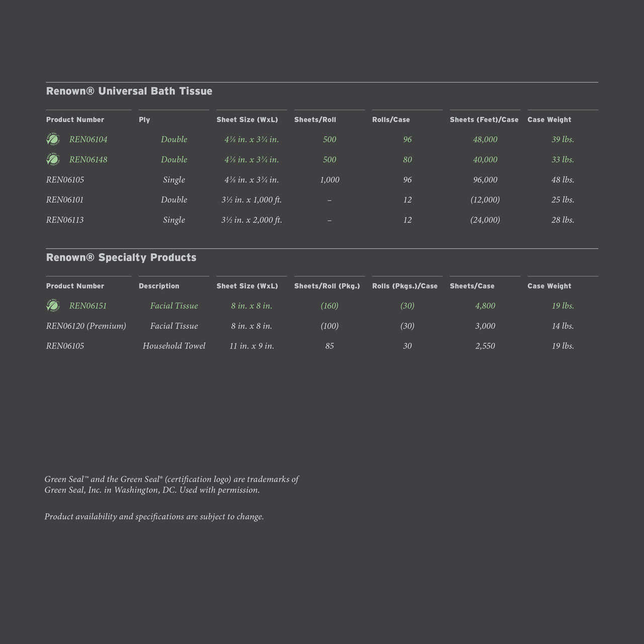The width and height of the screenshot is (644, 644).
Task: Click the REN06120 (Premium) product entry
Action: tap(86, 326)
